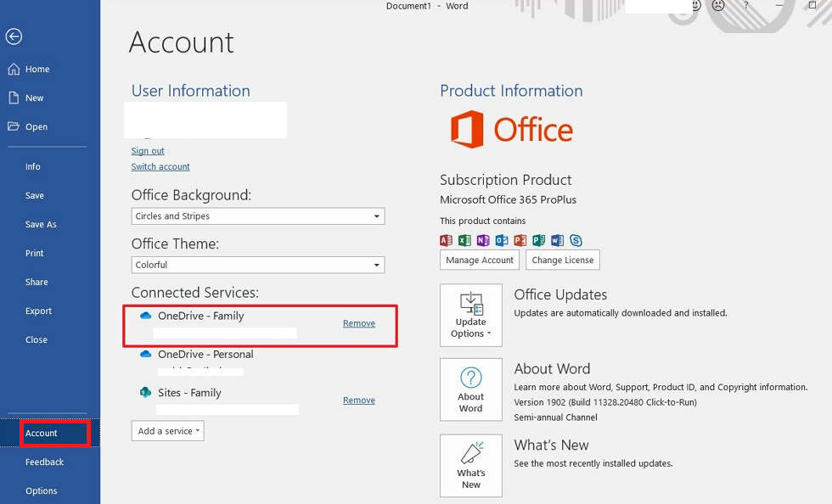Click the Switch account link
The width and height of the screenshot is (832, 504).
[160, 166]
